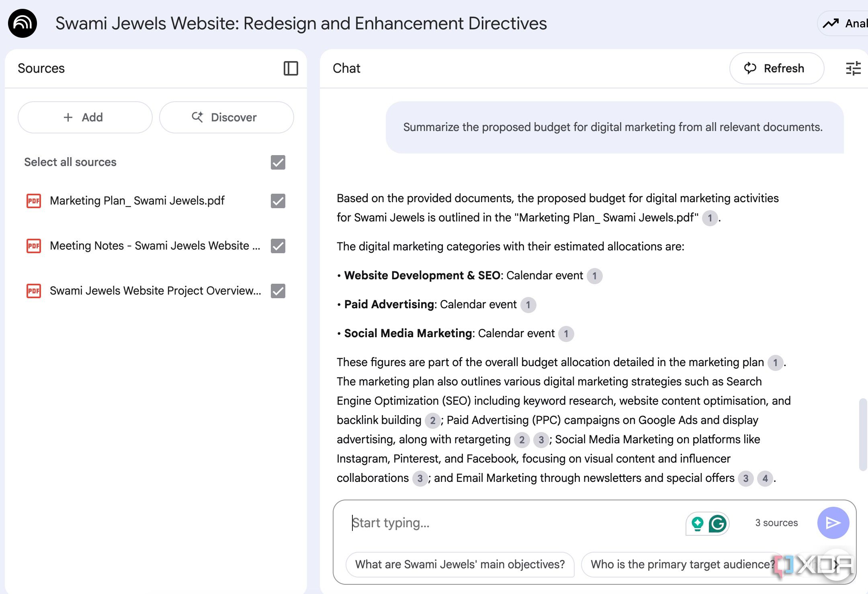Screen dimensions: 868x594
Task: Open the Grammarly icon in input box
Action: click(x=718, y=523)
